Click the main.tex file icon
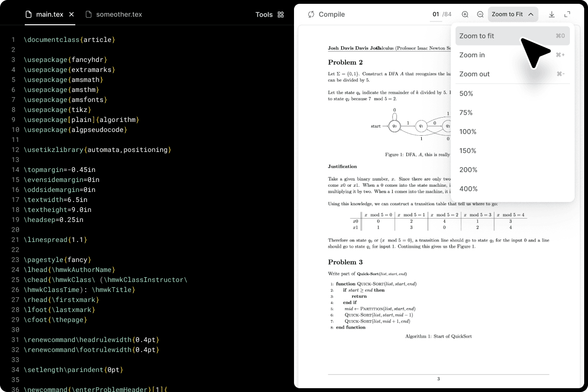The image size is (588, 392). pos(29,14)
